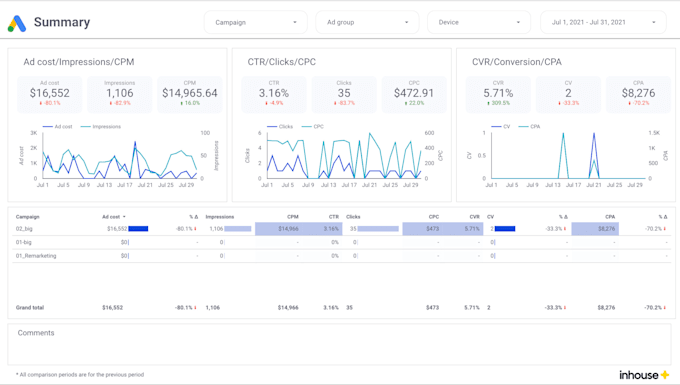Click the Google Ads logo icon
The image size is (680, 385).
tap(17, 23)
